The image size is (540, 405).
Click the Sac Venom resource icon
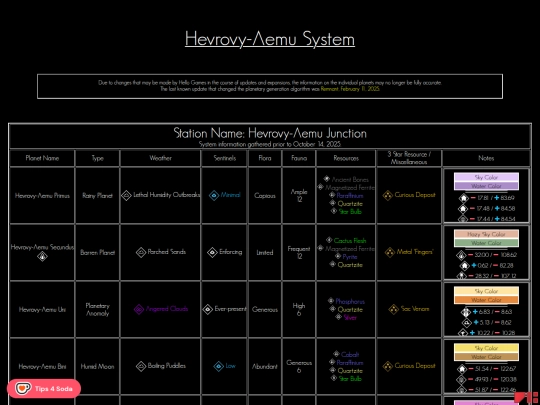[x=394, y=309]
